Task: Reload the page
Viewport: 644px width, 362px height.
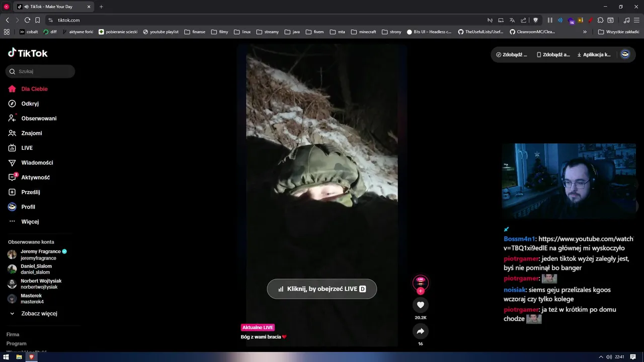Action: click(x=27, y=20)
